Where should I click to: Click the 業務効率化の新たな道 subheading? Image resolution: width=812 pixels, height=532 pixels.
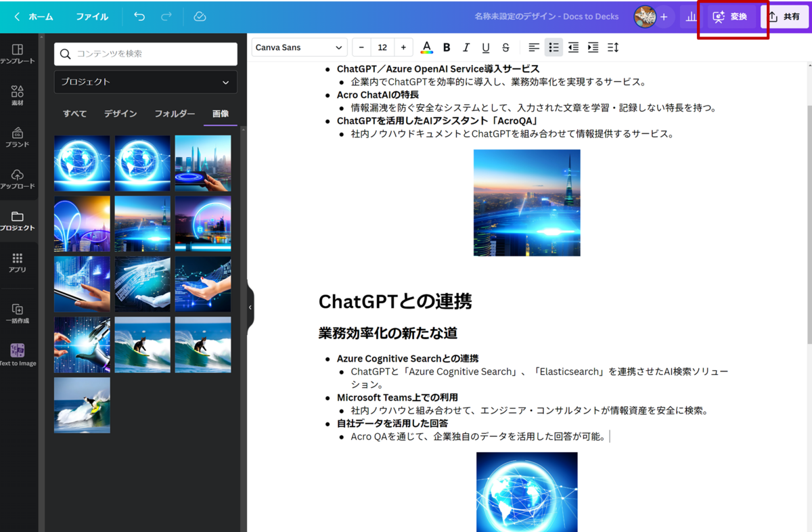pos(388,333)
